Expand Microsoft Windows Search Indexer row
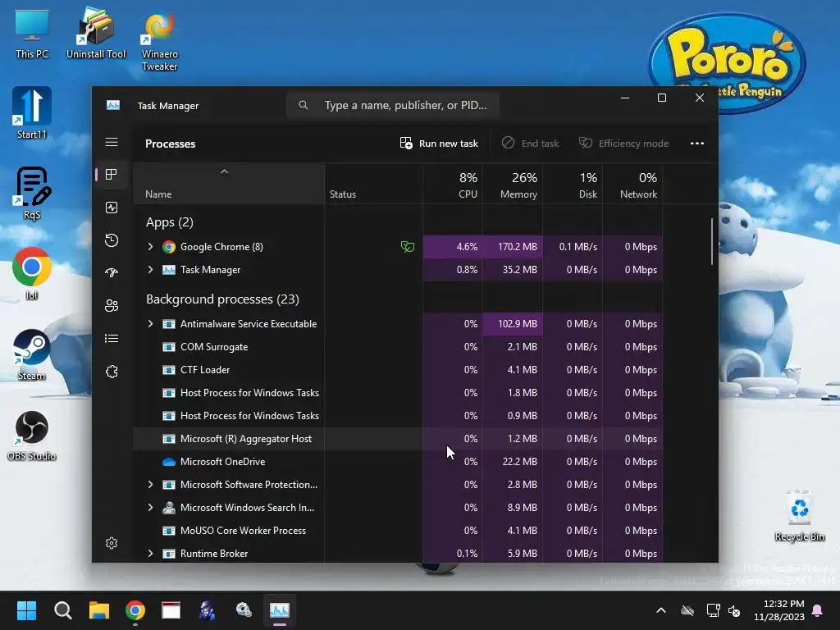Image resolution: width=840 pixels, height=630 pixels. tap(151, 507)
